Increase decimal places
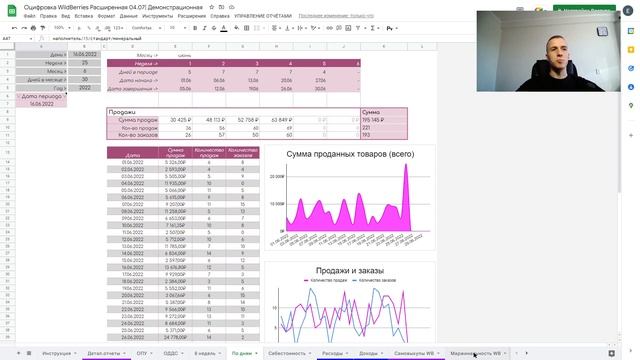Viewport: 640px width, 360px height. (x=107, y=28)
